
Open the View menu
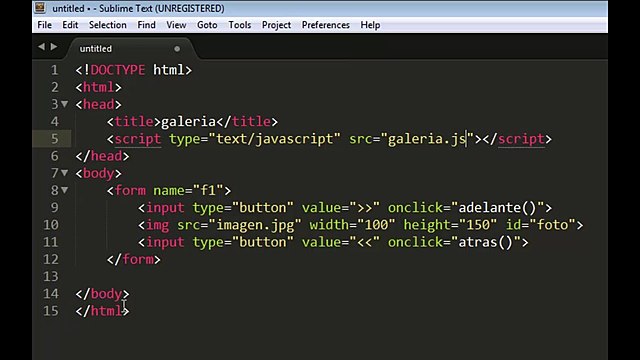pyautogui.click(x=176, y=25)
